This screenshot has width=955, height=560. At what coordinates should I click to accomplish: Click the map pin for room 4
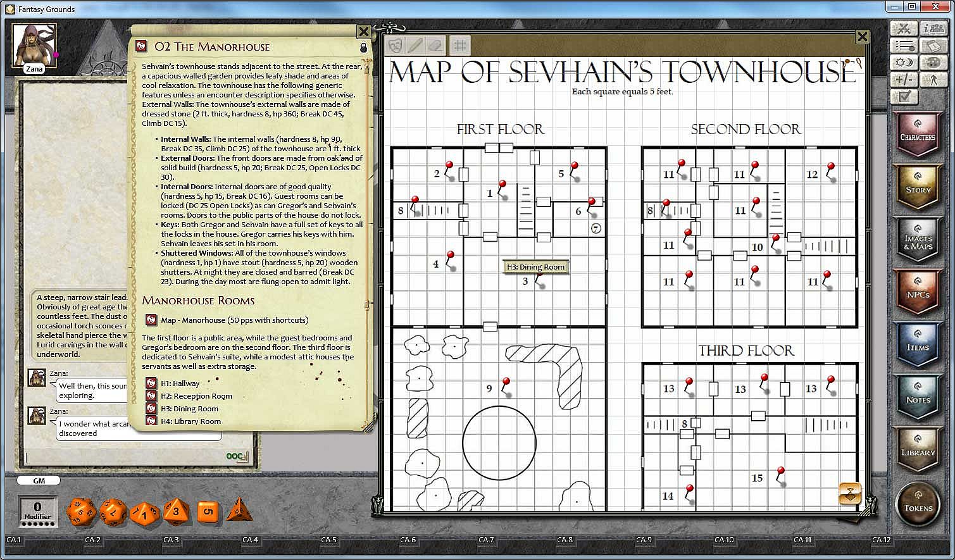[x=451, y=261]
